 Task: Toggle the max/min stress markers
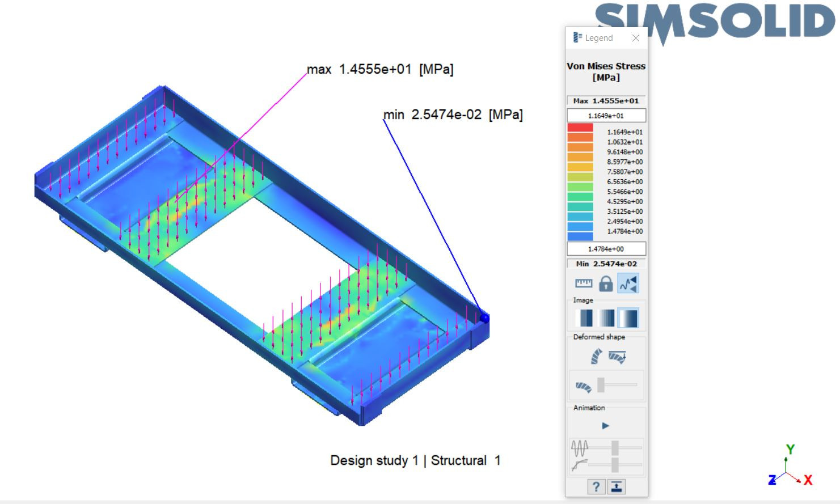628,283
